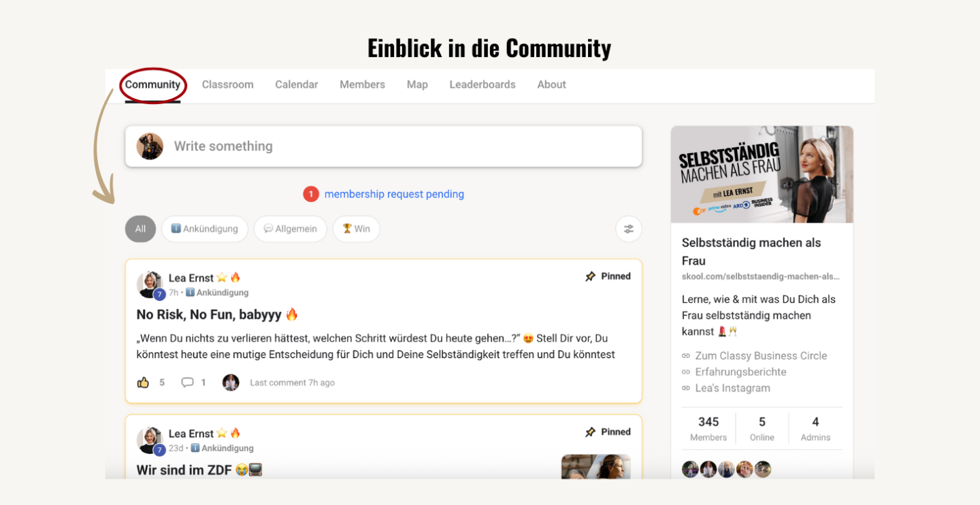The height and width of the screenshot is (505, 980).
Task: Click Last comment 7h ago text
Action: (x=292, y=382)
